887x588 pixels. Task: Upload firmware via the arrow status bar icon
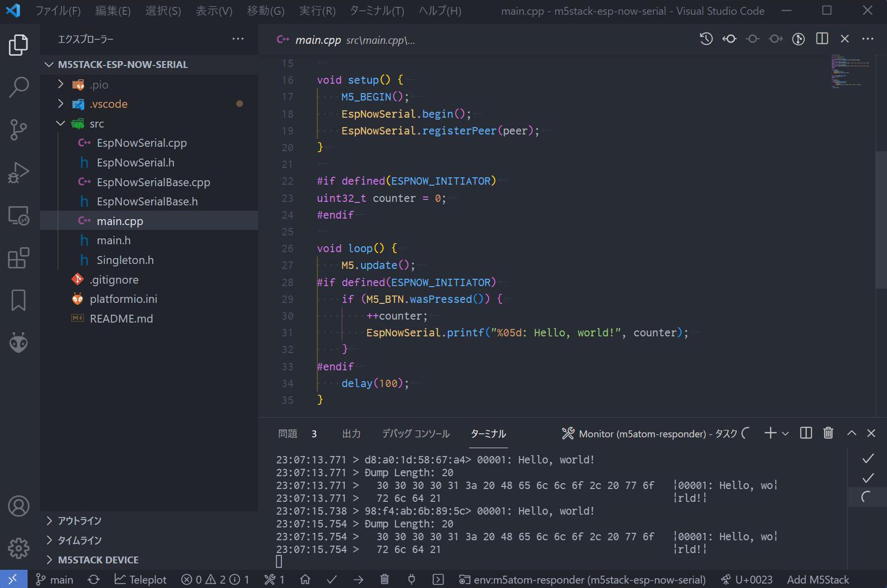tap(358, 579)
